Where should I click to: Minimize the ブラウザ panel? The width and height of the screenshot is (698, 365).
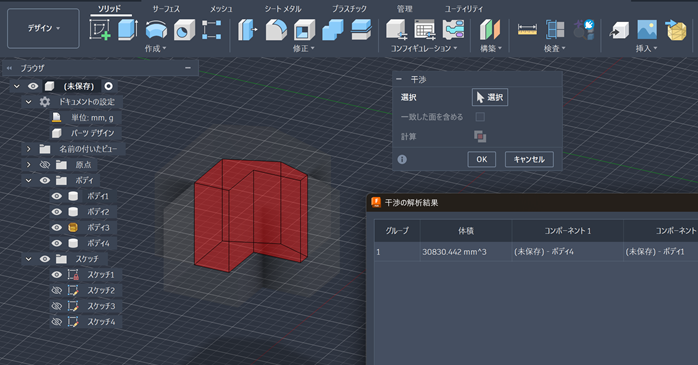(x=188, y=68)
